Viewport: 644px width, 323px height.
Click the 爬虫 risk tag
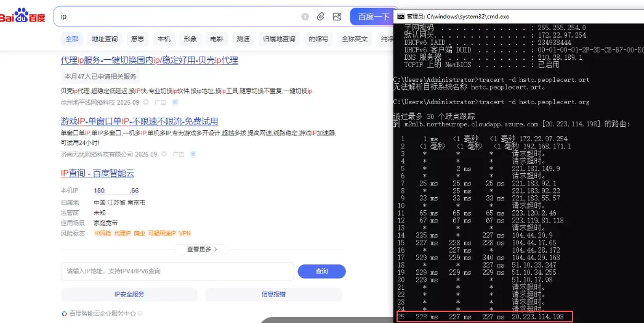click(140, 233)
